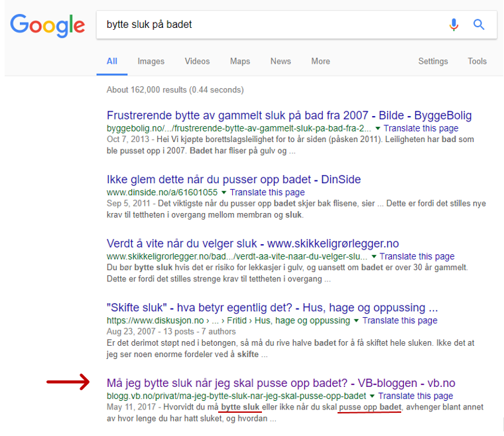
Task: Click 'About 162,000 results' stats text
Action: pyautogui.click(x=175, y=90)
